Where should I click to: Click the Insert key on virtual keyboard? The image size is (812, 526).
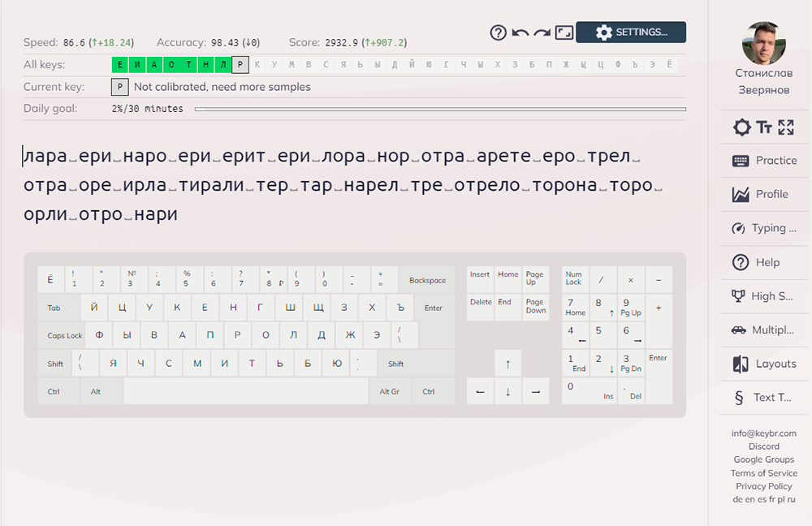pos(480,279)
